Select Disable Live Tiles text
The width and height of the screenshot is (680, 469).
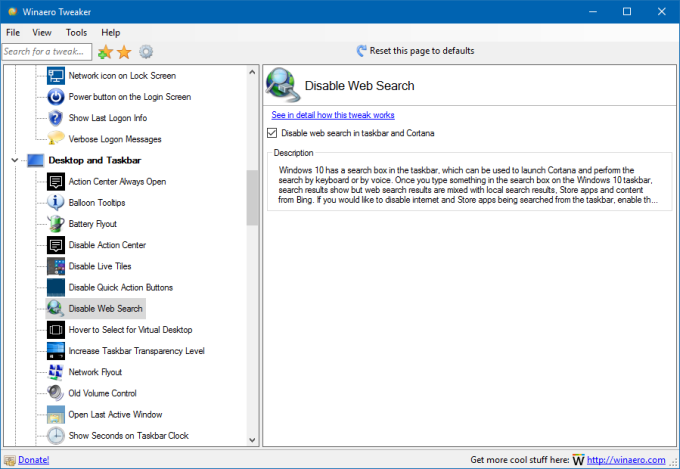click(100, 266)
